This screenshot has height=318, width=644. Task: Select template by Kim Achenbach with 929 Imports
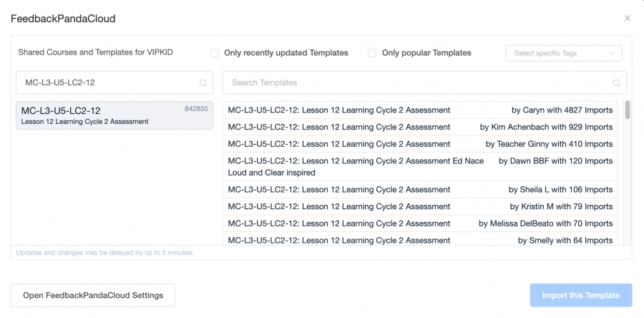pyautogui.click(x=420, y=127)
